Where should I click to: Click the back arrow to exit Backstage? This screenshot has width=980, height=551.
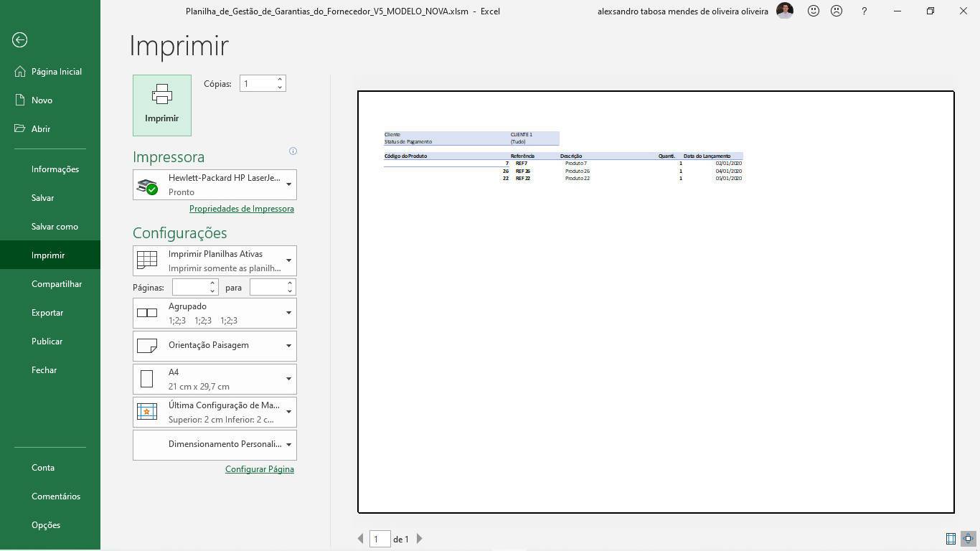point(19,40)
